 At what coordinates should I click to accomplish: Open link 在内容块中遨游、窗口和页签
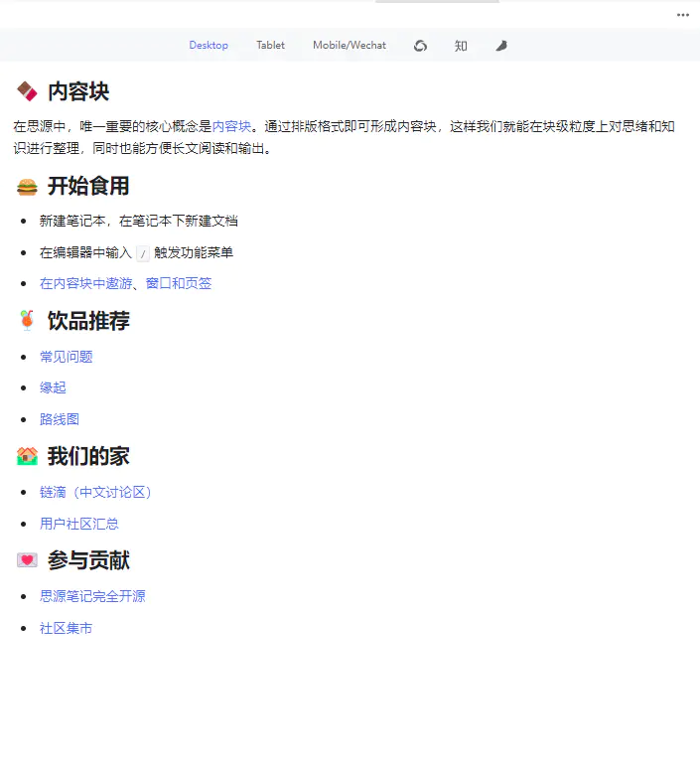click(x=125, y=283)
